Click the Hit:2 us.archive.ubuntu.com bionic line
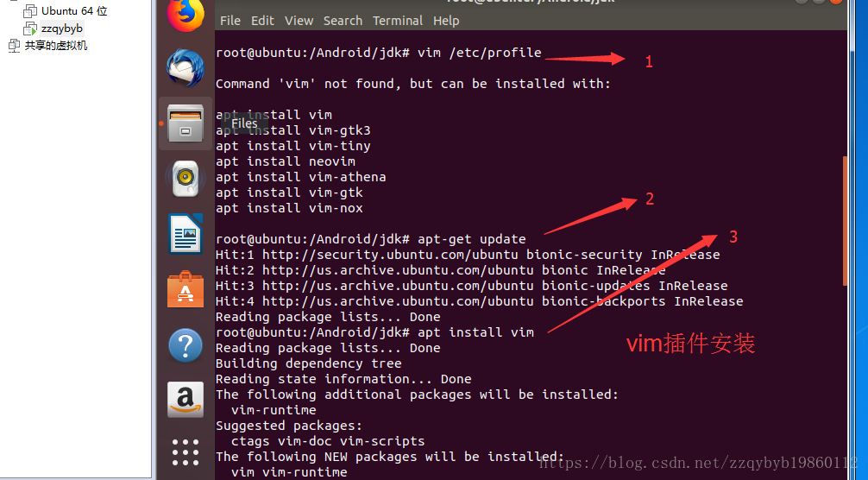Screen dimensions: 868x480 [x=441, y=270]
